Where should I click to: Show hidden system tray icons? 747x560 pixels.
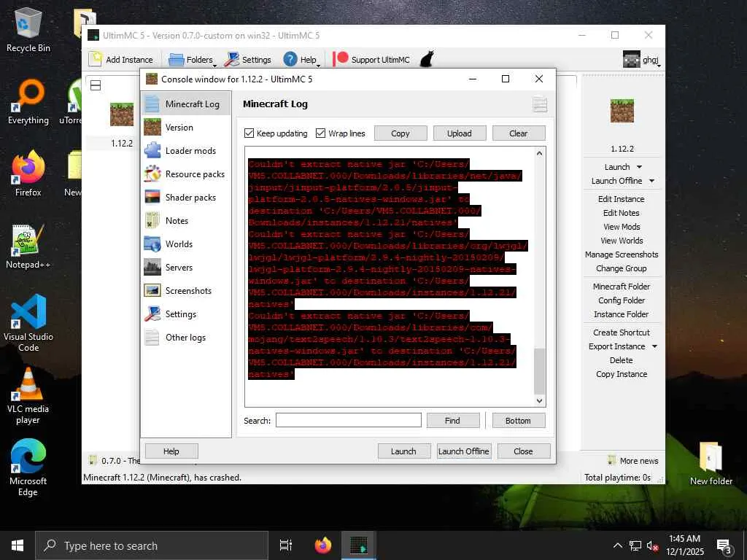pos(617,545)
